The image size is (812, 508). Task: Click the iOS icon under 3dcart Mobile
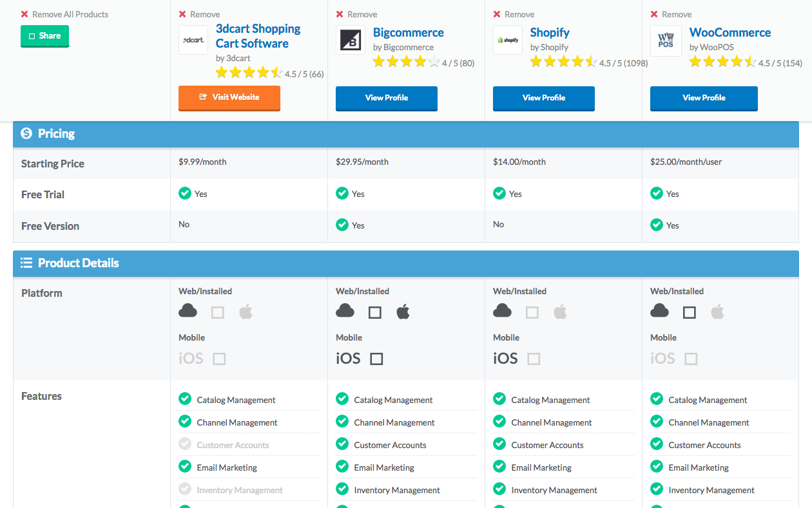click(x=191, y=358)
